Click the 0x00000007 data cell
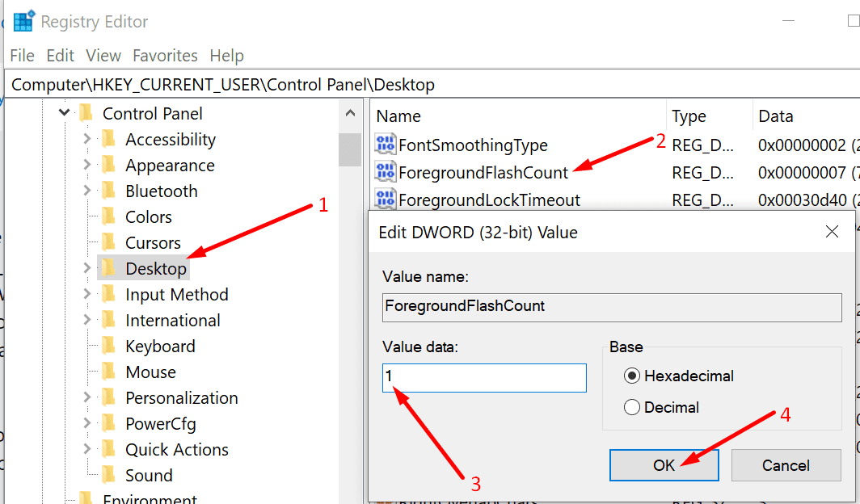 (x=807, y=173)
